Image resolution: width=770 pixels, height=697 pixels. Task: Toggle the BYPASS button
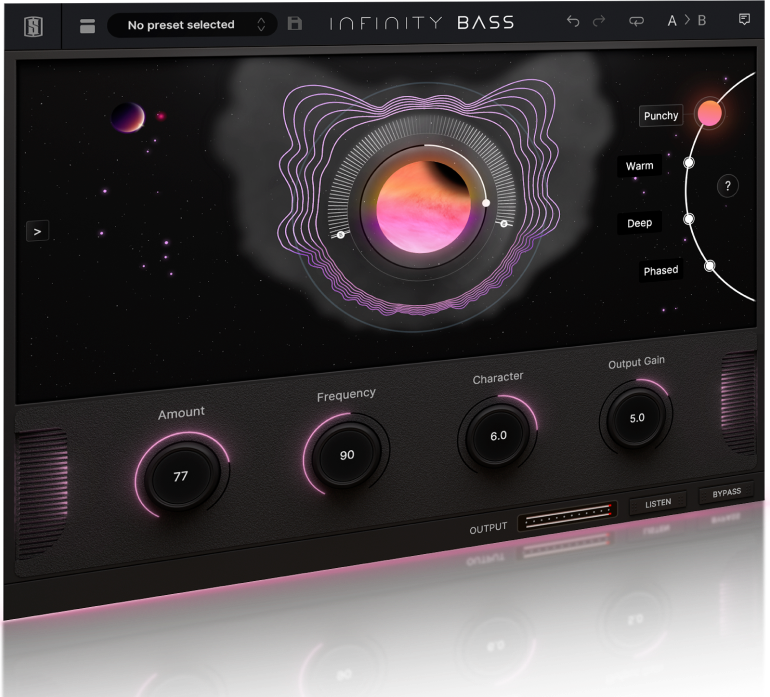pos(726,493)
